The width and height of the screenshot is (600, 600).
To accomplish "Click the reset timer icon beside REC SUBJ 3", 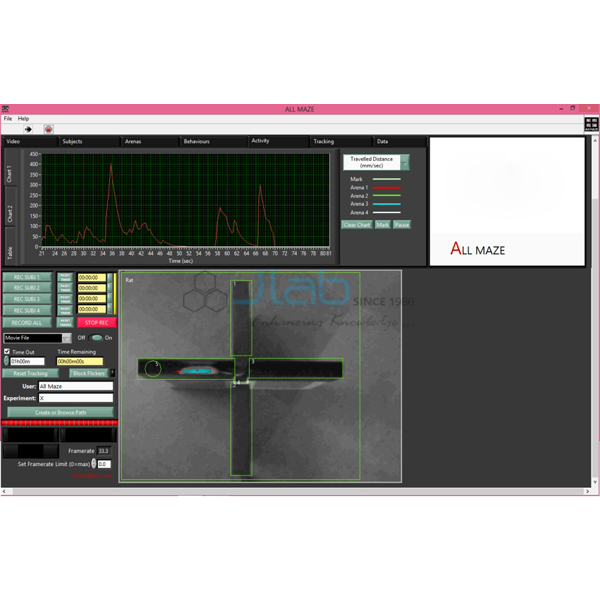I will (65, 299).
